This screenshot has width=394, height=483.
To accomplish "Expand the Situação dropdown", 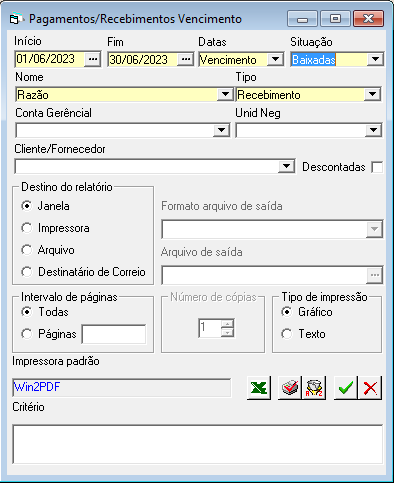I will pos(376,60).
